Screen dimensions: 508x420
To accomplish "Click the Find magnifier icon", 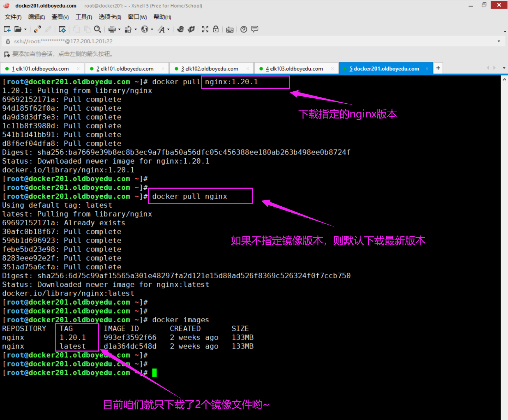I will (97, 29).
